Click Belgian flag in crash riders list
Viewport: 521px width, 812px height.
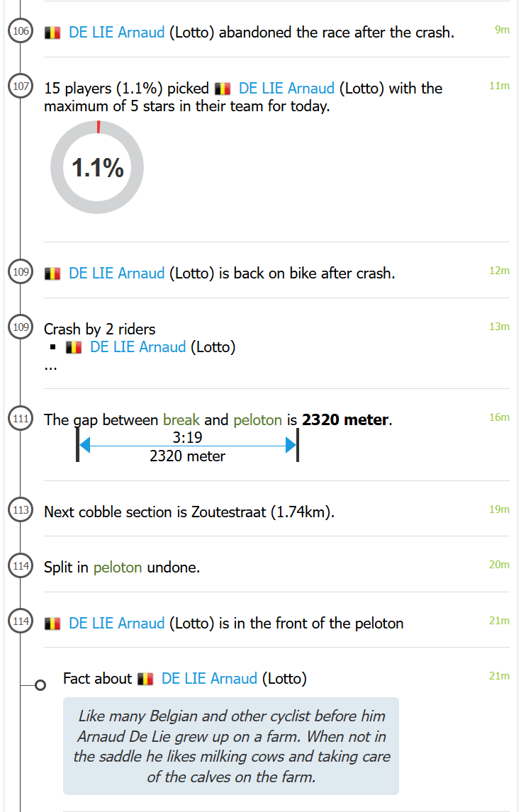coord(74,347)
